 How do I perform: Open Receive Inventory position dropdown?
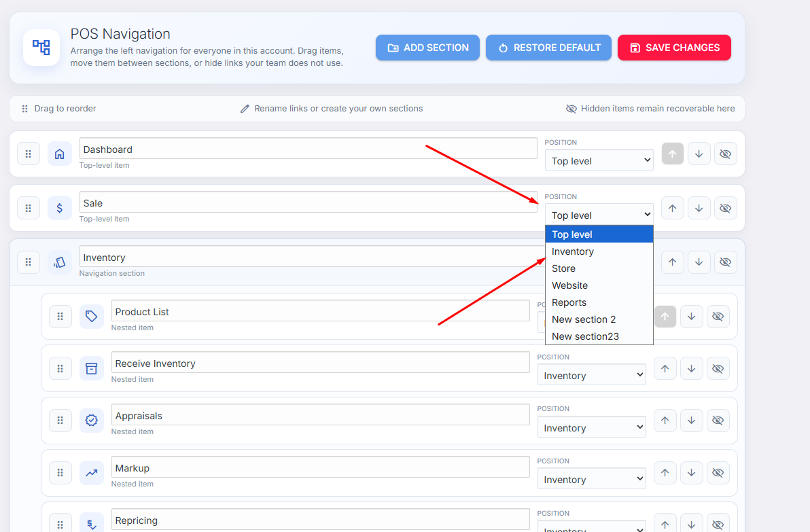click(592, 375)
